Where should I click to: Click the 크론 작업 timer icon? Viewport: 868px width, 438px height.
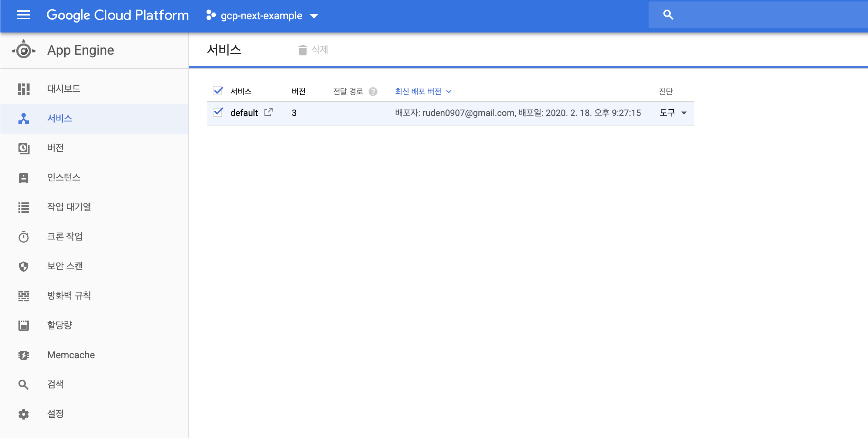point(24,237)
